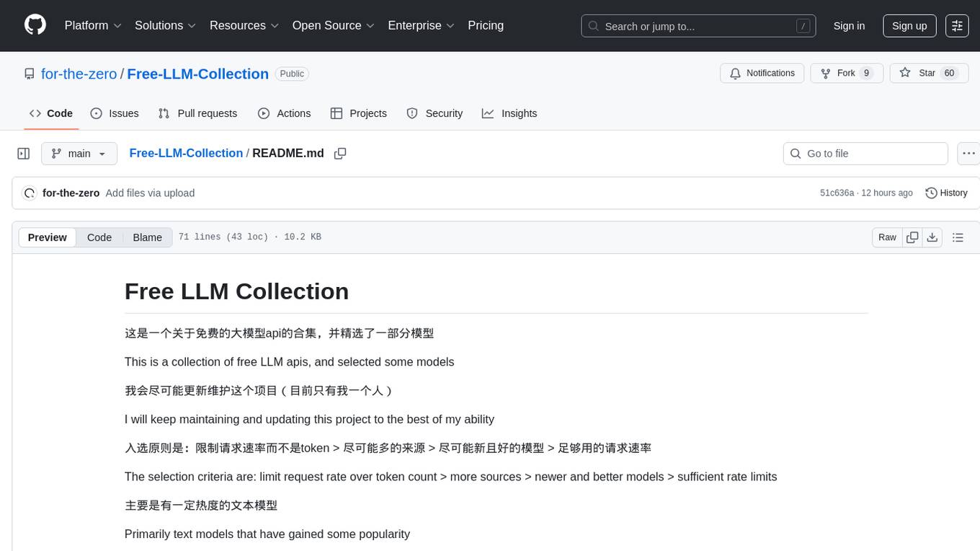This screenshot has width=980, height=551.
Task: Open the for-the-zero owner profile
Action: click(x=79, y=74)
